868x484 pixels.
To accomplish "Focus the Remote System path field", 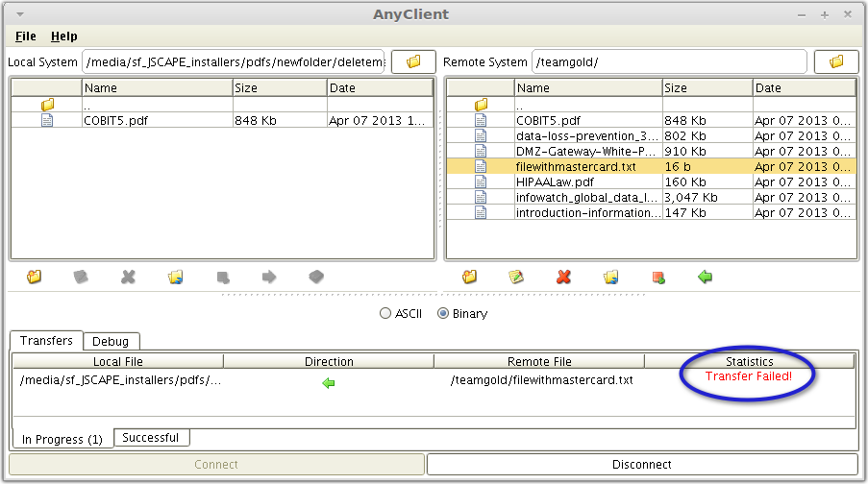I will (x=669, y=62).
